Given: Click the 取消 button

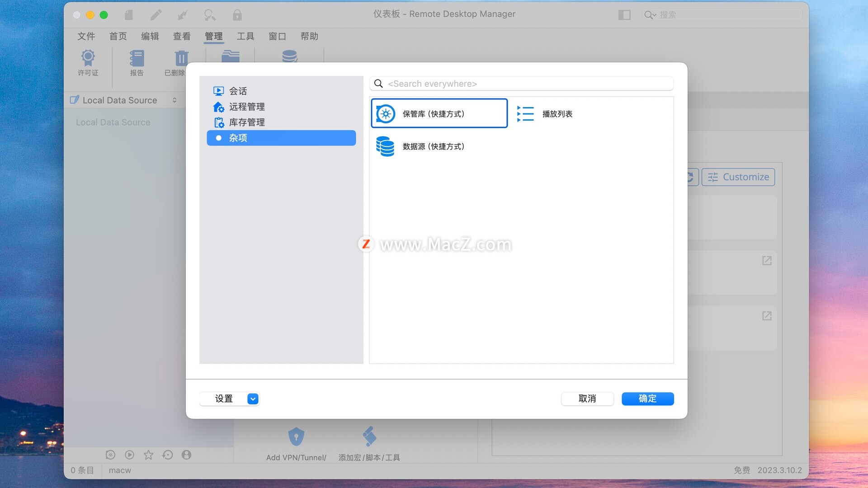Looking at the screenshot, I should [587, 399].
